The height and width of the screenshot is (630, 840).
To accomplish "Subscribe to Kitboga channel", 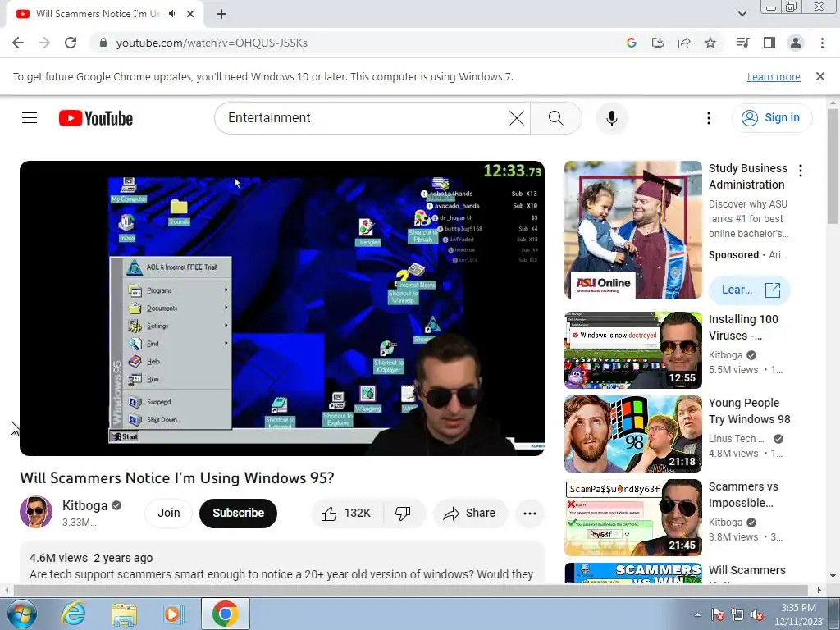I will [x=239, y=513].
